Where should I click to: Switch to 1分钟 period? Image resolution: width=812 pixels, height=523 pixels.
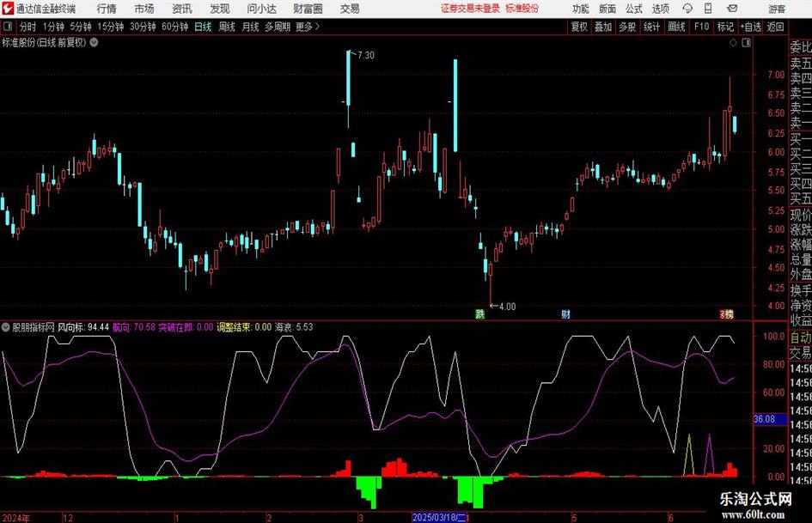[x=53, y=27]
